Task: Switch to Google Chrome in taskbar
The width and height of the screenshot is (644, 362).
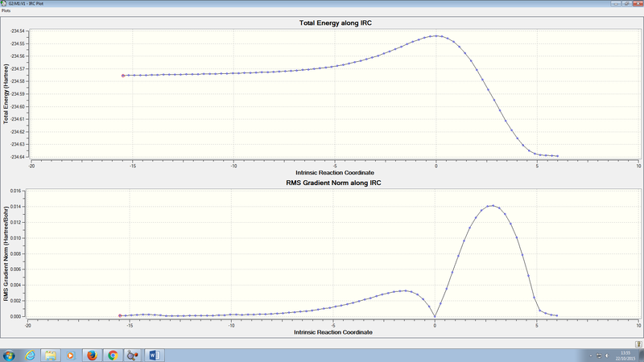Action: (x=113, y=356)
